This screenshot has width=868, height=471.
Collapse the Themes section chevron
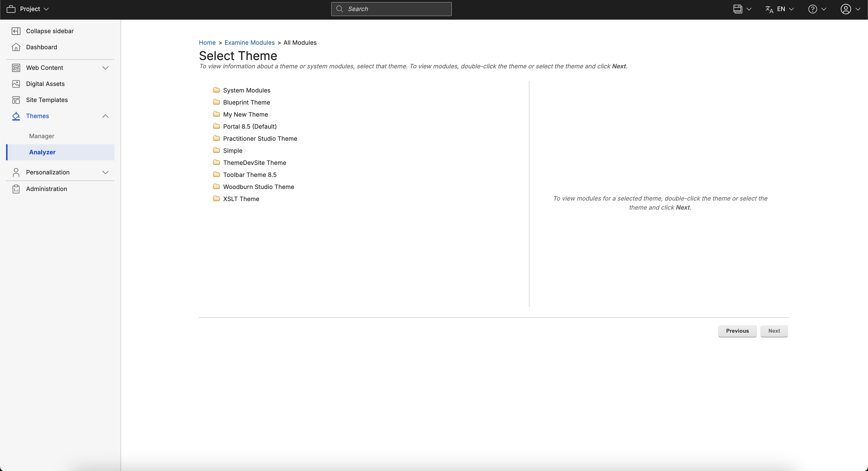tap(105, 116)
